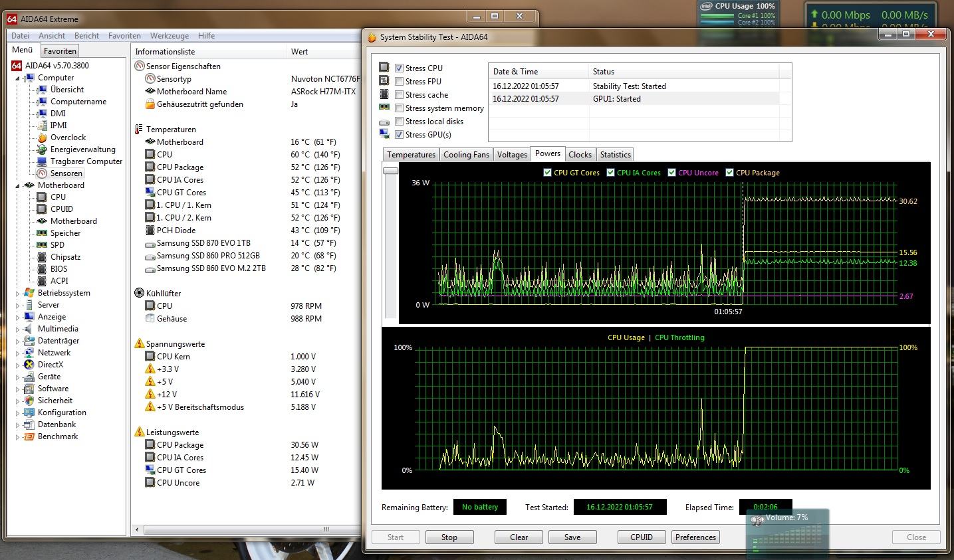Click the CPUID icon under Motherboard
The width and height of the screenshot is (954, 560).
pos(42,209)
